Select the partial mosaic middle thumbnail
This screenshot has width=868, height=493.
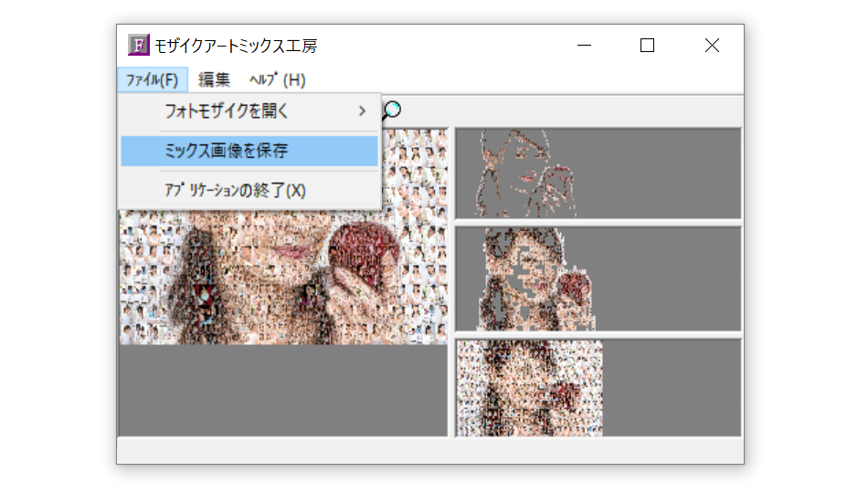click(x=598, y=278)
